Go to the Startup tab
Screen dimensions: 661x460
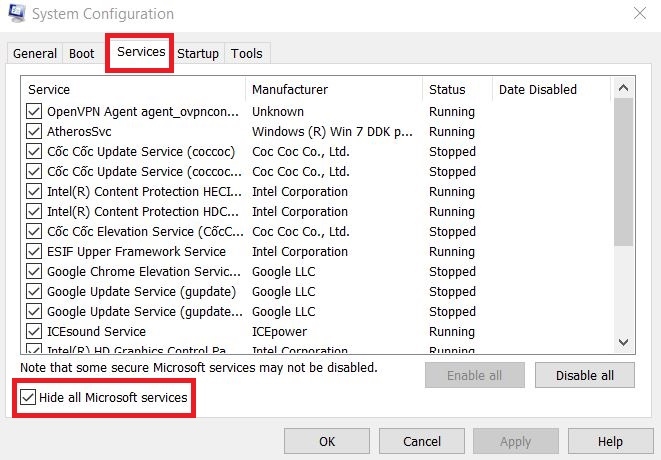tap(198, 54)
